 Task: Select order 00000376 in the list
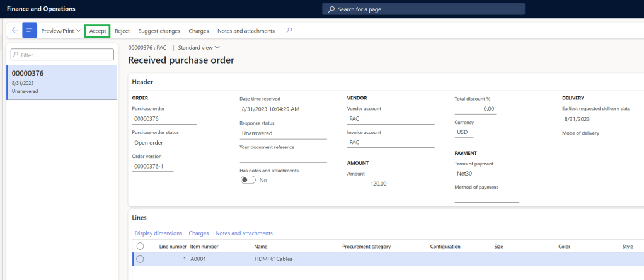(62, 82)
